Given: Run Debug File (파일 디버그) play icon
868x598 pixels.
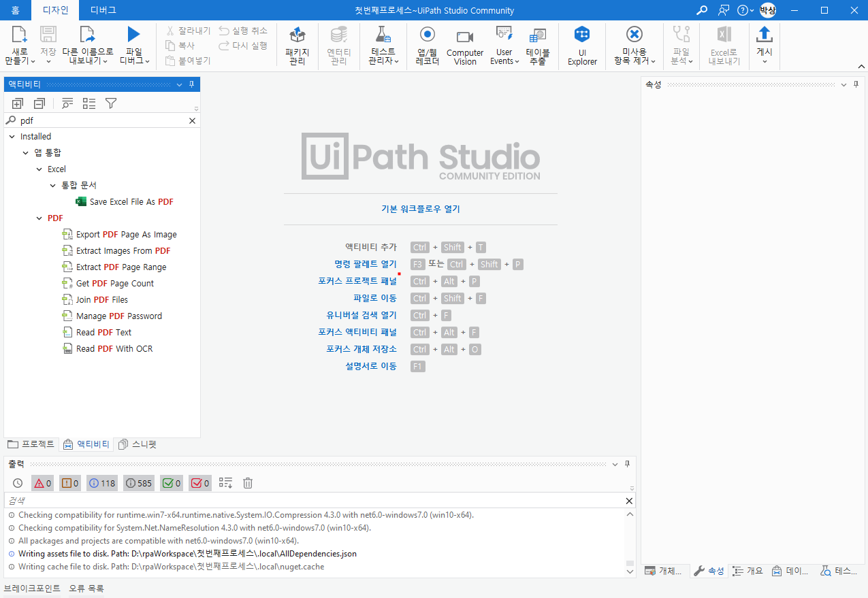Looking at the screenshot, I should [x=133, y=34].
